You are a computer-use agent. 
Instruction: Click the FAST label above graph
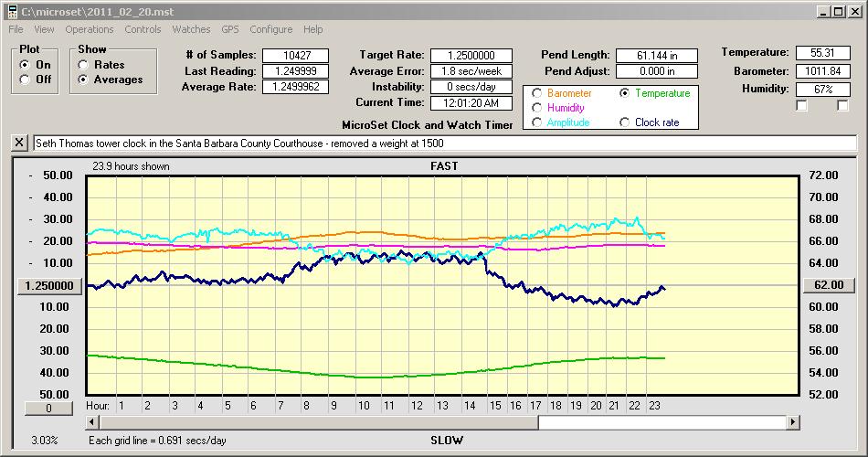444,166
